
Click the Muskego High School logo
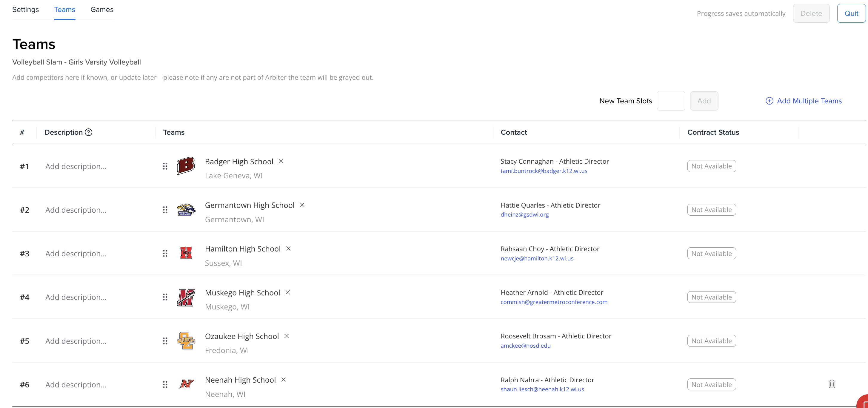click(x=186, y=297)
